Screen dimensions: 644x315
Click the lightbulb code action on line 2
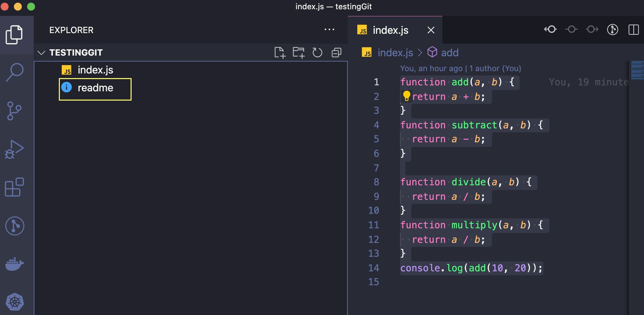(407, 96)
